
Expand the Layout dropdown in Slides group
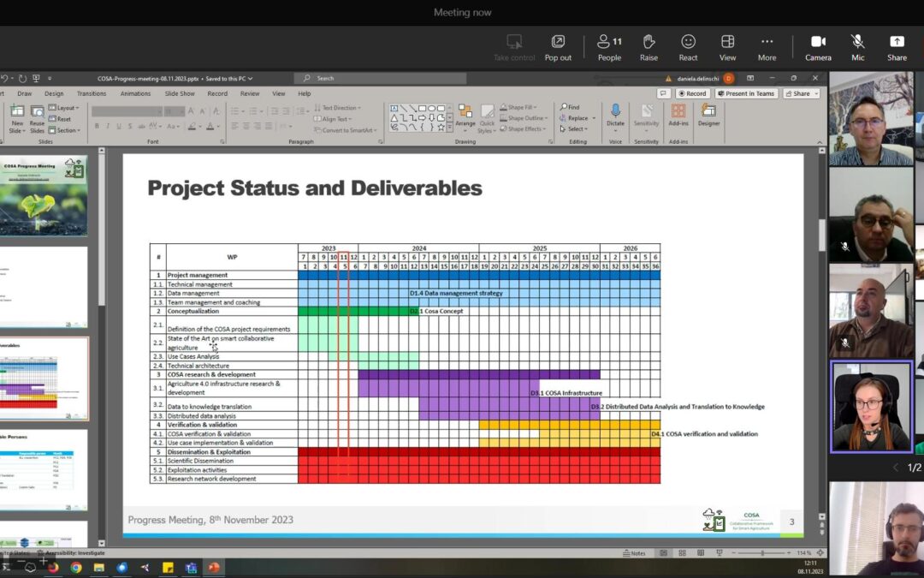pos(66,108)
